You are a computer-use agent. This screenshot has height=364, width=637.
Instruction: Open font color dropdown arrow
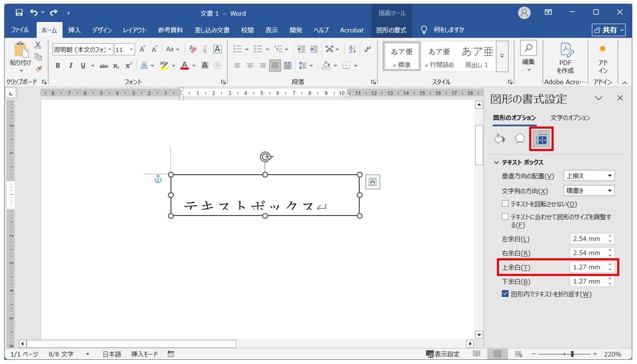click(194, 66)
